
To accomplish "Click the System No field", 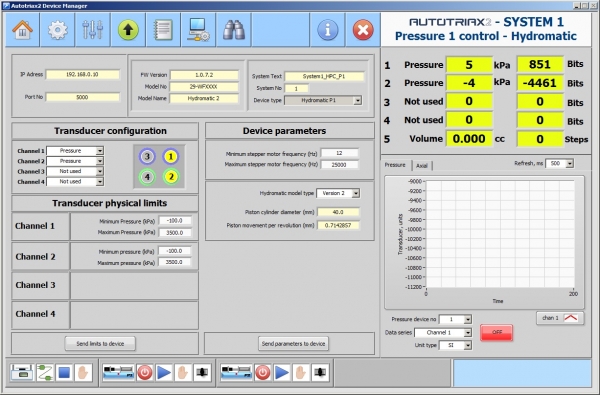I will (x=296, y=88).
